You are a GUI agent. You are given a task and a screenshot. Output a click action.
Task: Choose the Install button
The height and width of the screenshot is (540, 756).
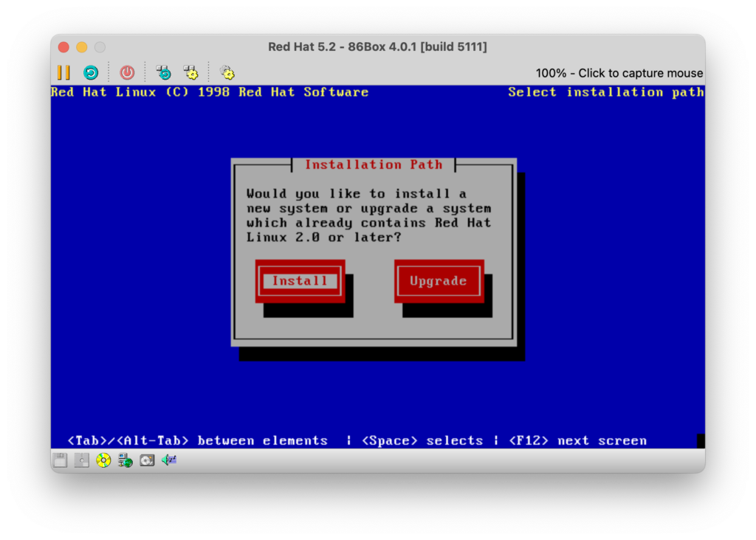[300, 281]
